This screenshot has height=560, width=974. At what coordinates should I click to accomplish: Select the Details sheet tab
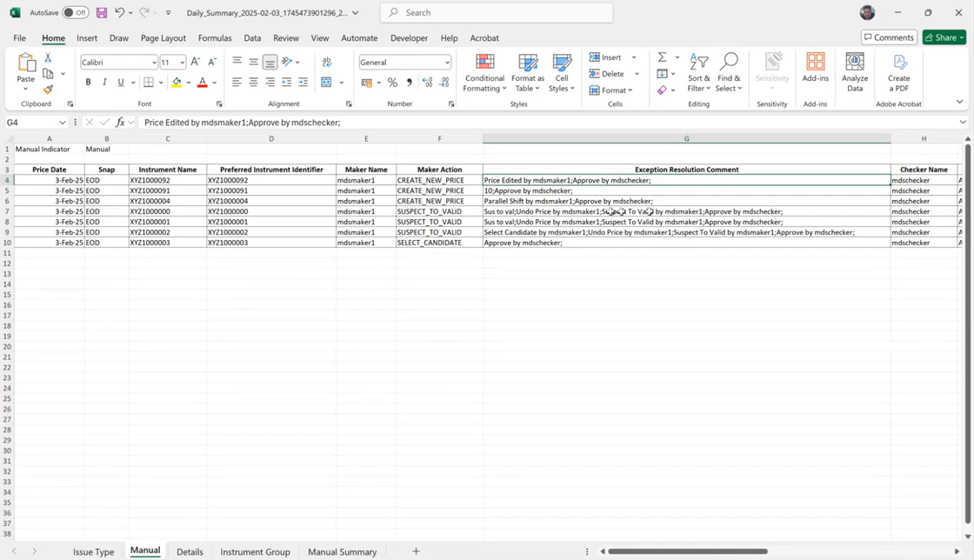[190, 551]
